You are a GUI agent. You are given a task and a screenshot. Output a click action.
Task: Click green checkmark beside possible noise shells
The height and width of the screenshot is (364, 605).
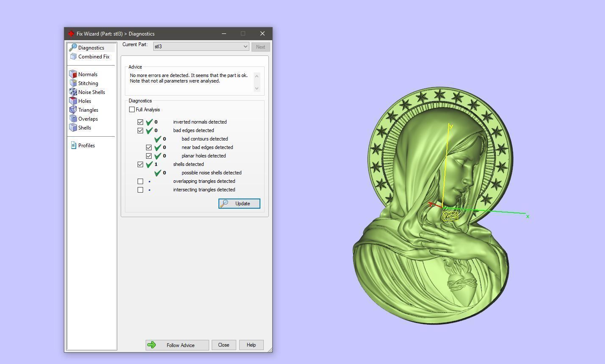pos(157,173)
